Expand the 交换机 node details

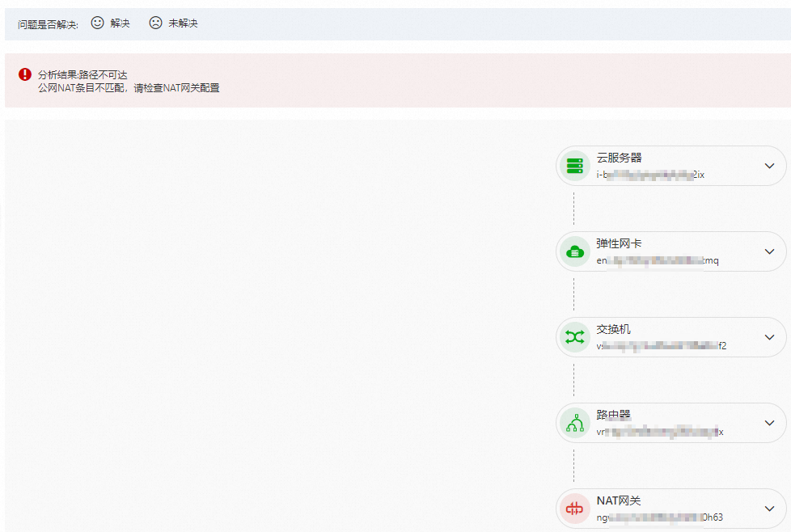(769, 337)
